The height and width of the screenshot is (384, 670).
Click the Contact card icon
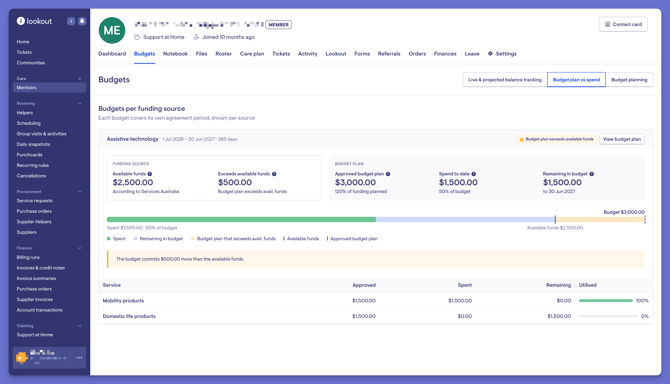coord(607,24)
